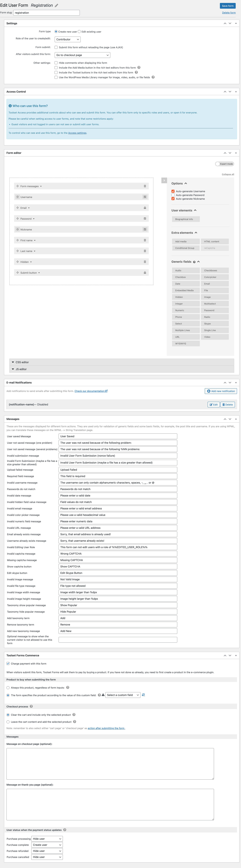
Task: Expand the JS editor section
Action: tap(122, 369)
